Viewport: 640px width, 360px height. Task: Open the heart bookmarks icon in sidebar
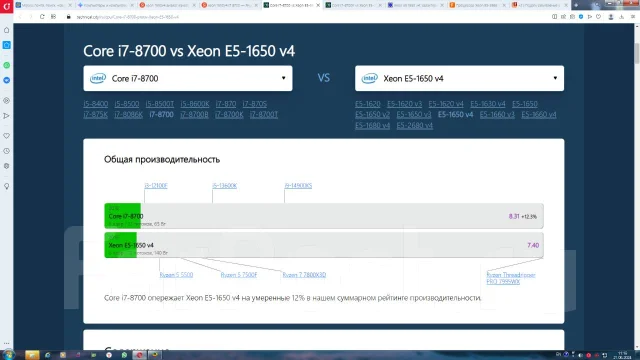point(7,136)
